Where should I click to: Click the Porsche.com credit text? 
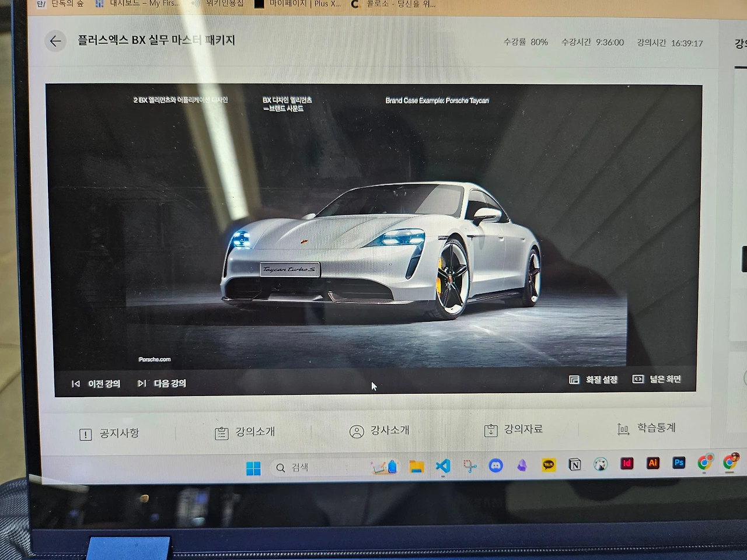click(x=155, y=359)
